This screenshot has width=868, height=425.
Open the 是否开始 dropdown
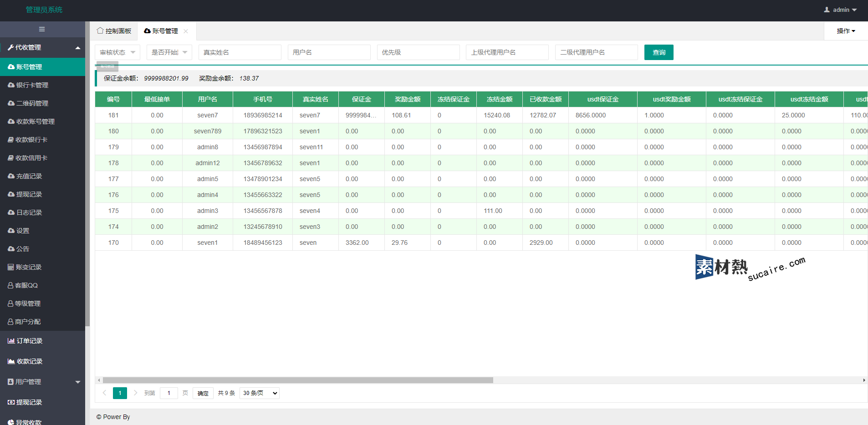pyautogui.click(x=169, y=52)
